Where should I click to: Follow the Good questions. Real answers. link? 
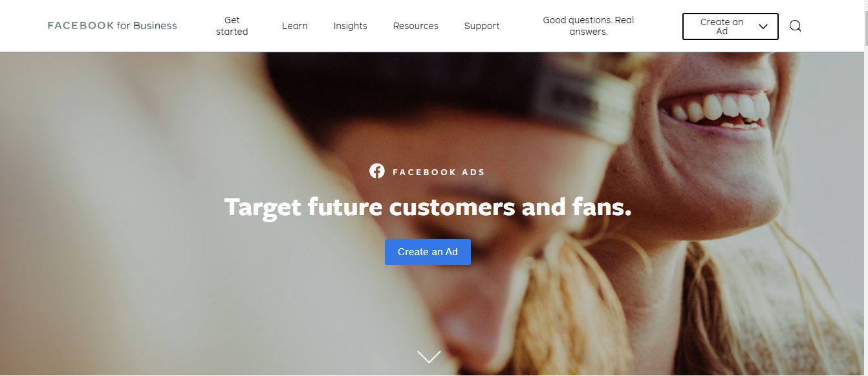click(x=589, y=26)
